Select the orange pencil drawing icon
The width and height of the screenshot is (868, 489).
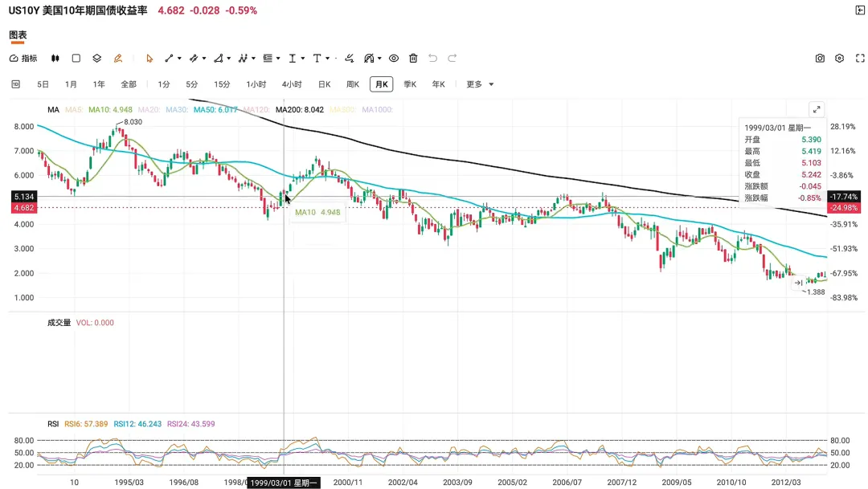[x=118, y=58]
